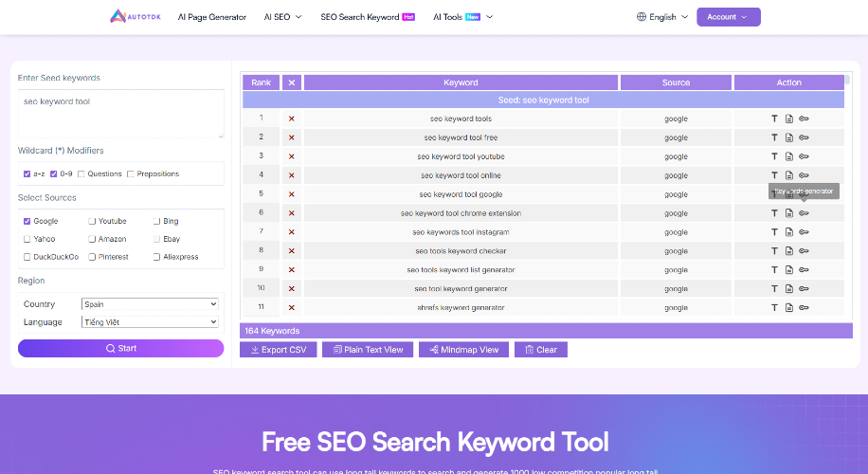Switch to Mindmap View
The image size is (868, 474).
pos(464,350)
